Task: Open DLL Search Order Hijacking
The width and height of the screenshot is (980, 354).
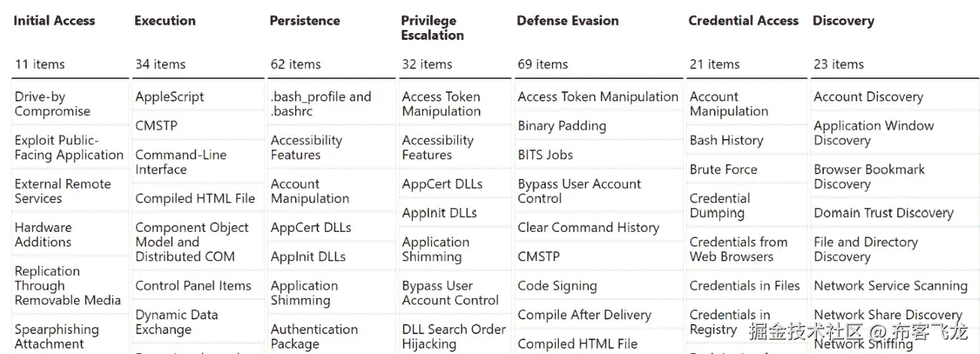Action: pyautogui.click(x=453, y=336)
